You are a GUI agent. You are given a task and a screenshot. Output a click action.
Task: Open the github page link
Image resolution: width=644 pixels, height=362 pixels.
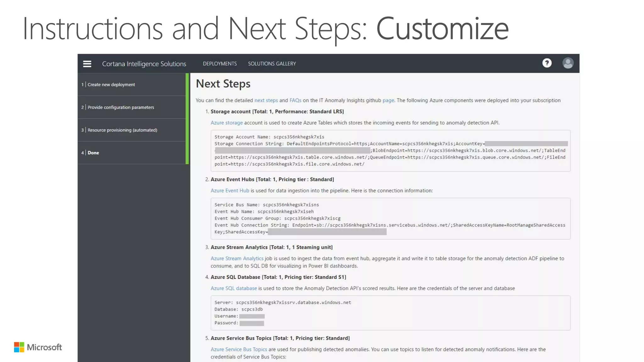coord(388,100)
